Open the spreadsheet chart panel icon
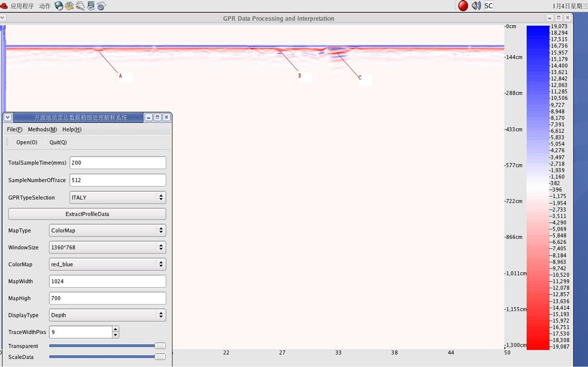The width and height of the screenshot is (588, 367). pyautogui.click(x=102, y=6)
